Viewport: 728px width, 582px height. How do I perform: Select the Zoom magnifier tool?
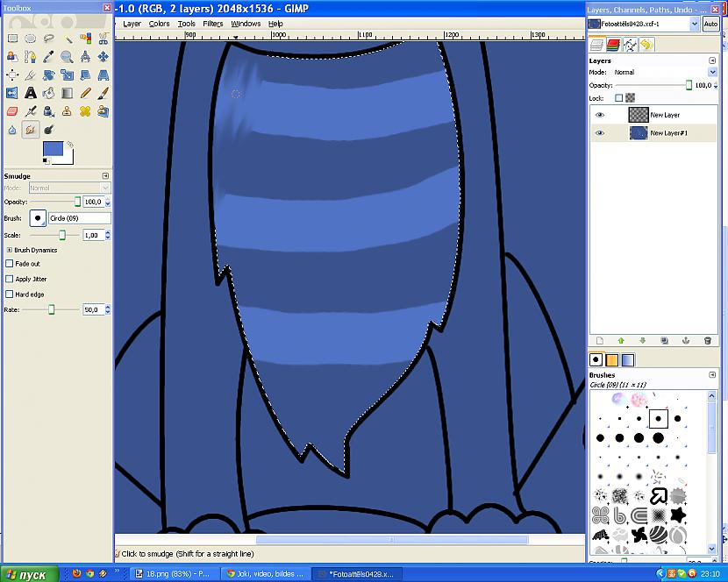(68, 57)
